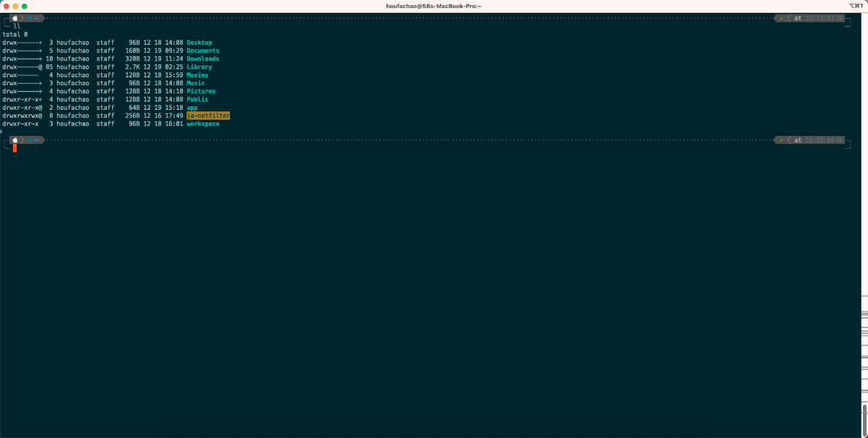
Task: Click the Library folder name in the listing
Action: pyautogui.click(x=199, y=66)
